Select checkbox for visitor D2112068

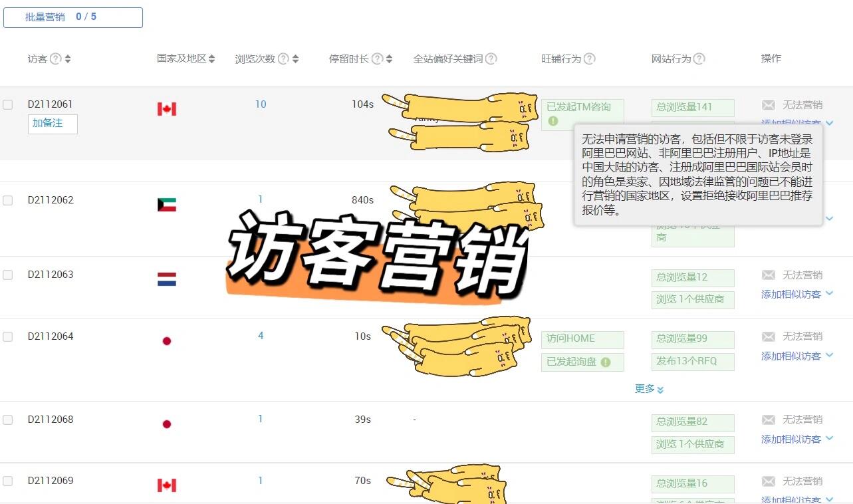(x=8, y=420)
